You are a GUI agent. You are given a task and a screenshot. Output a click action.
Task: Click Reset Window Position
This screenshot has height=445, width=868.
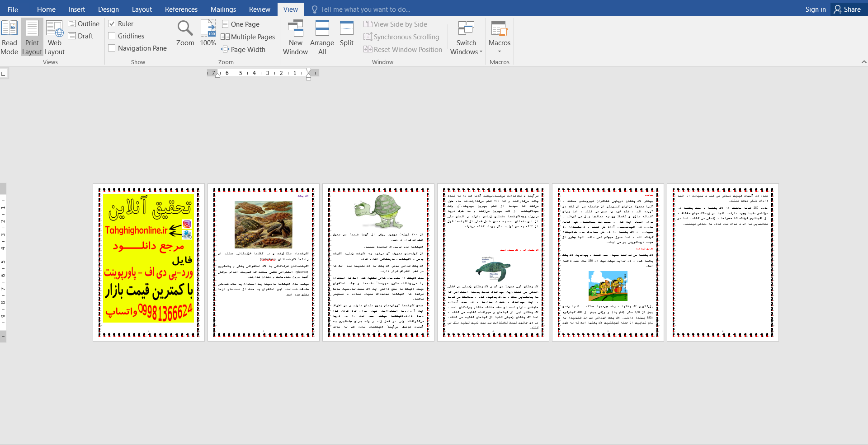click(x=403, y=49)
